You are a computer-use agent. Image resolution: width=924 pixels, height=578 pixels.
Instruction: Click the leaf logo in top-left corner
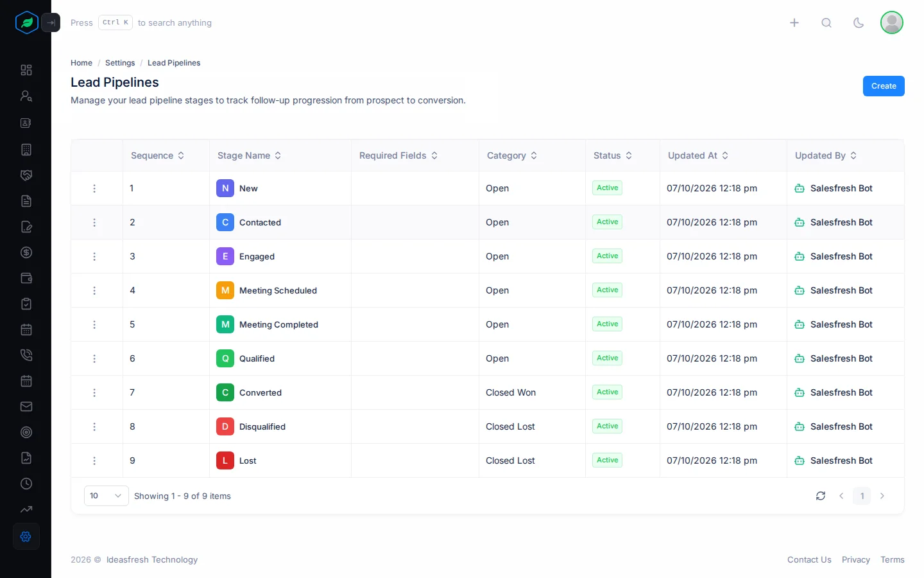27,22
